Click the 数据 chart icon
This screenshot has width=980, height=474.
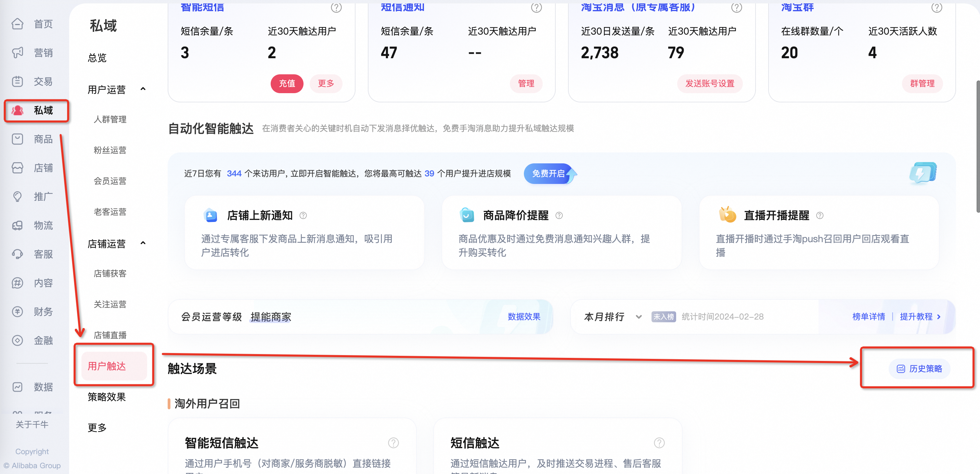tap(17, 387)
